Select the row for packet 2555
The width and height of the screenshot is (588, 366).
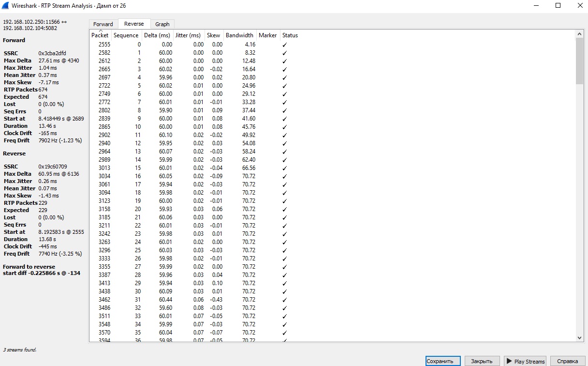pyautogui.click(x=193, y=45)
